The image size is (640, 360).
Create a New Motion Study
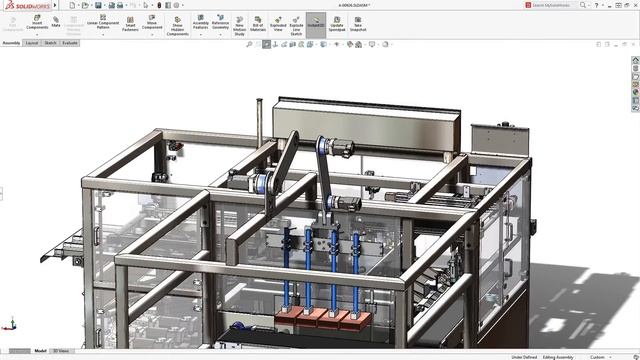point(240,26)
